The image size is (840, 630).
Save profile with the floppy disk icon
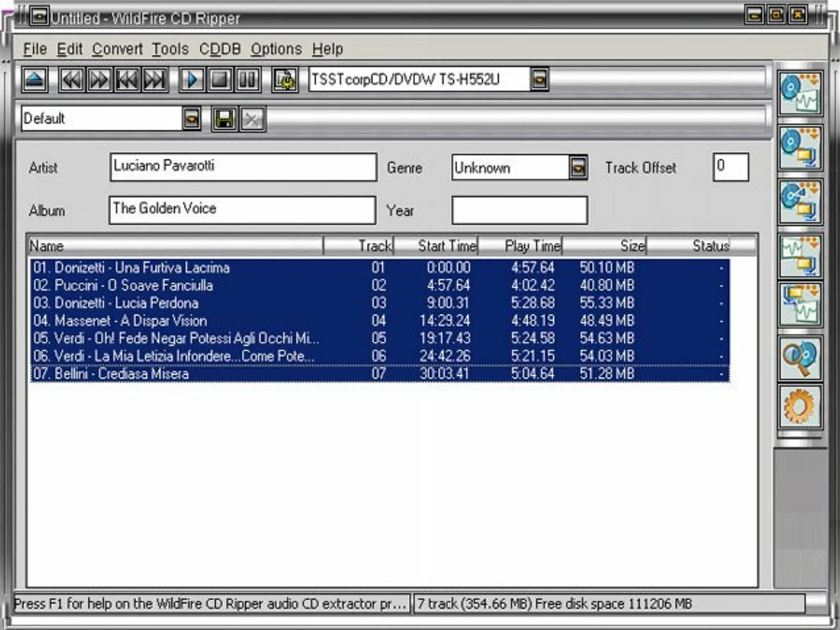(x=225, y=119)
